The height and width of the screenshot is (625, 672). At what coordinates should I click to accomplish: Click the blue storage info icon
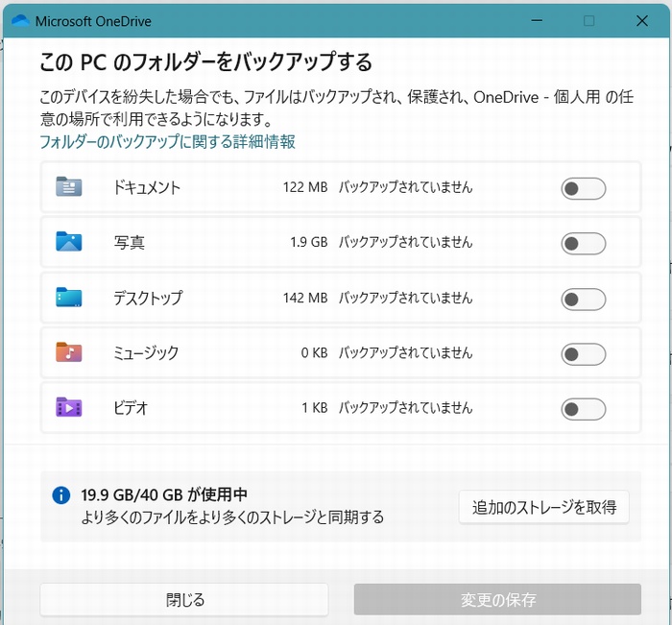point(61,495)
